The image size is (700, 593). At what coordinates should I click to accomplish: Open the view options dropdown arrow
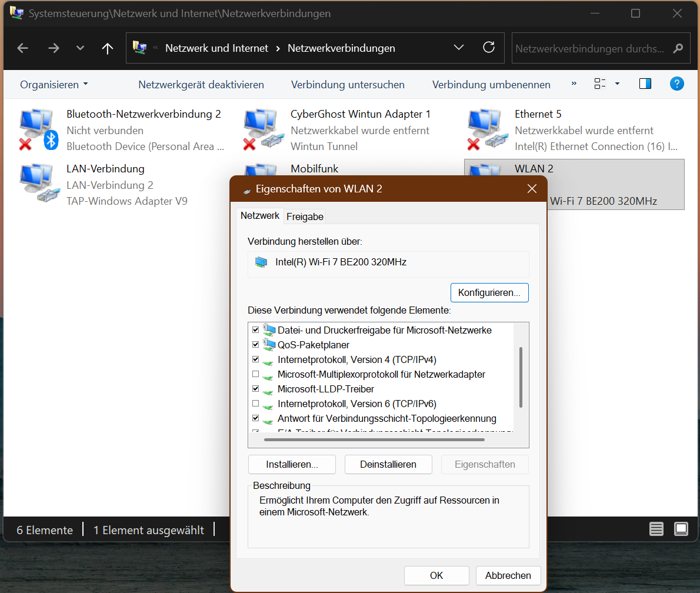[618, 84]
